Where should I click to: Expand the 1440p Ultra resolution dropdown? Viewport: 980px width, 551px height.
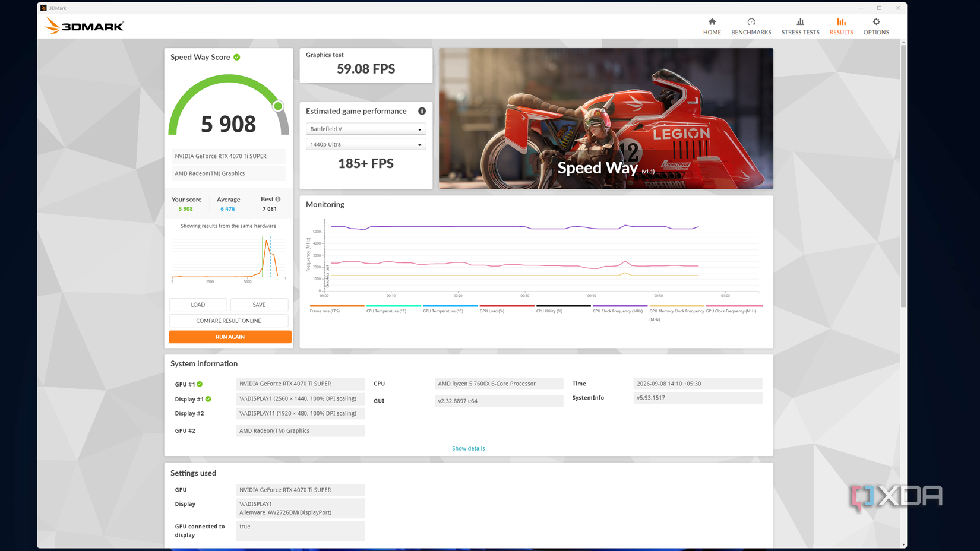click(x=366, y=144)
